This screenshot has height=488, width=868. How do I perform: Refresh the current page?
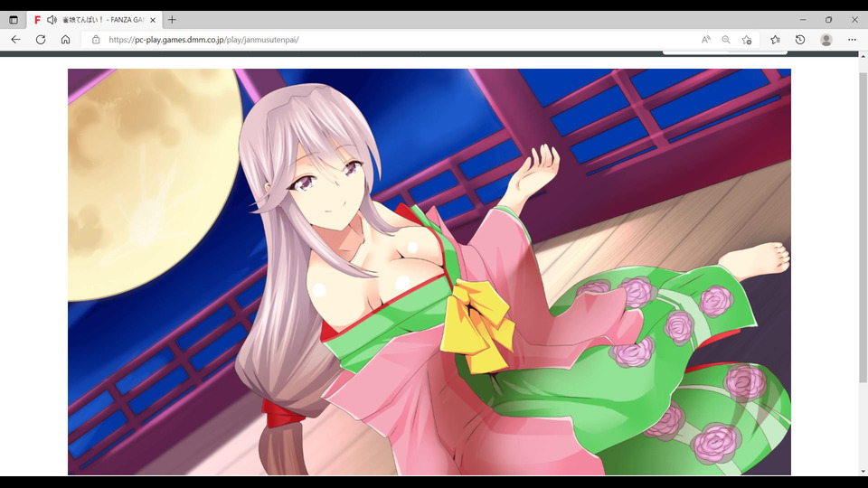pyautogui.click(x=41, y=40)
